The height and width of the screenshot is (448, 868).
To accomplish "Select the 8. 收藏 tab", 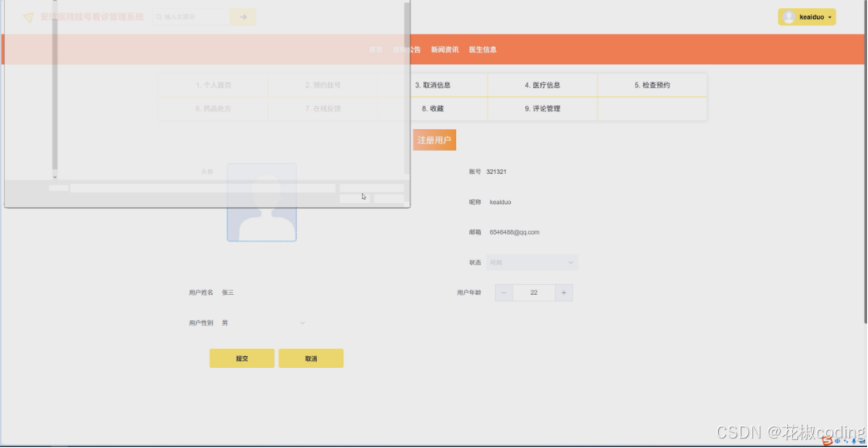I will click(x=432, y=109).
